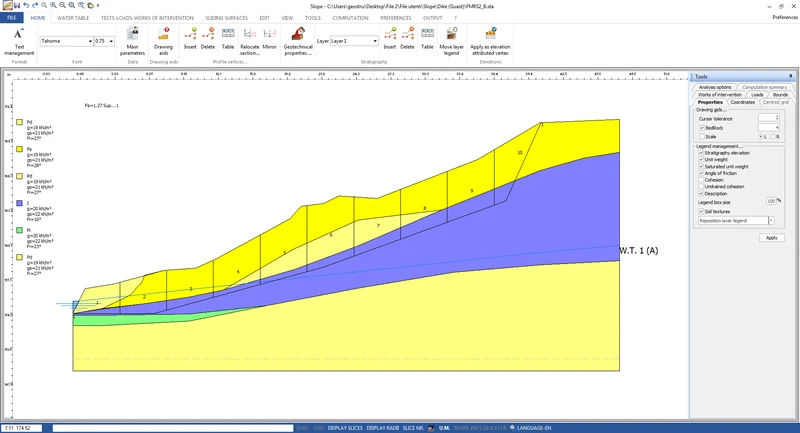800x433 pixels.
Task: Enable Undrained cohesion checkbox
Action: click(701, 187)
